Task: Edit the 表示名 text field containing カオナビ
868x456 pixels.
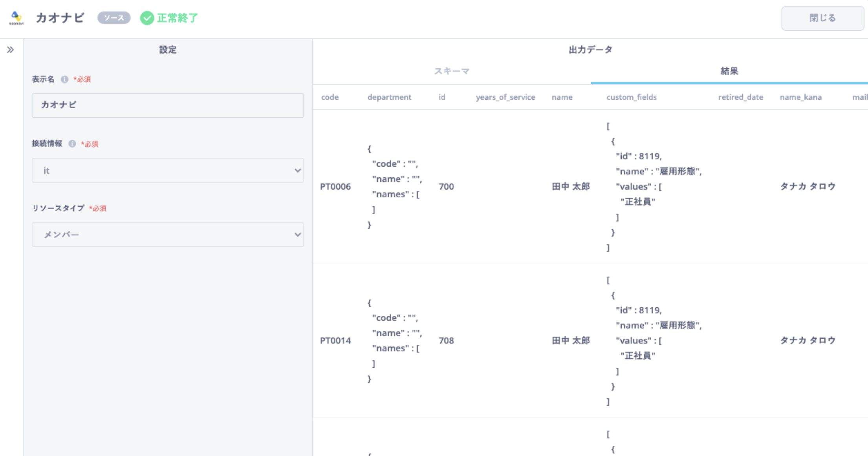Action: click(x=168, y=105)
